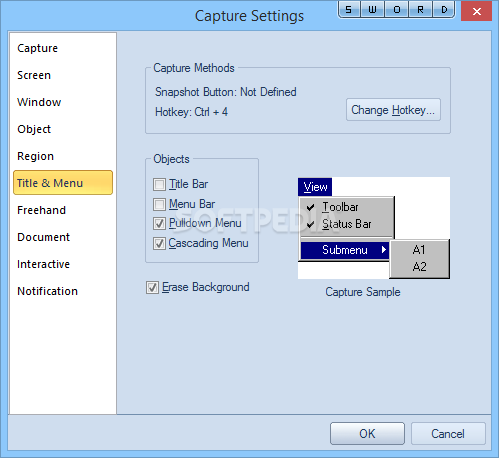
Task: Click the Hotkey: Ctrl + 4 text
Action: 191,112
